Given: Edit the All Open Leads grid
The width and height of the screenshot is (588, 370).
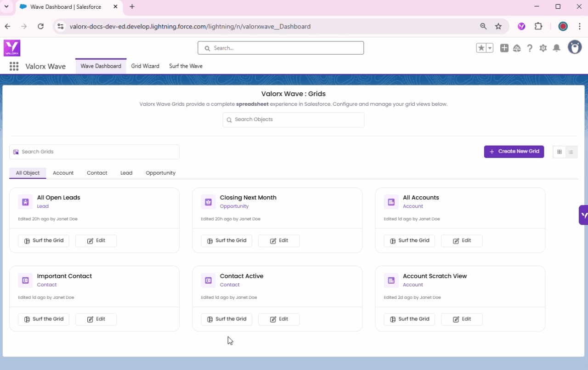Looking at the screenshot, I should click(x=96, y=241).
